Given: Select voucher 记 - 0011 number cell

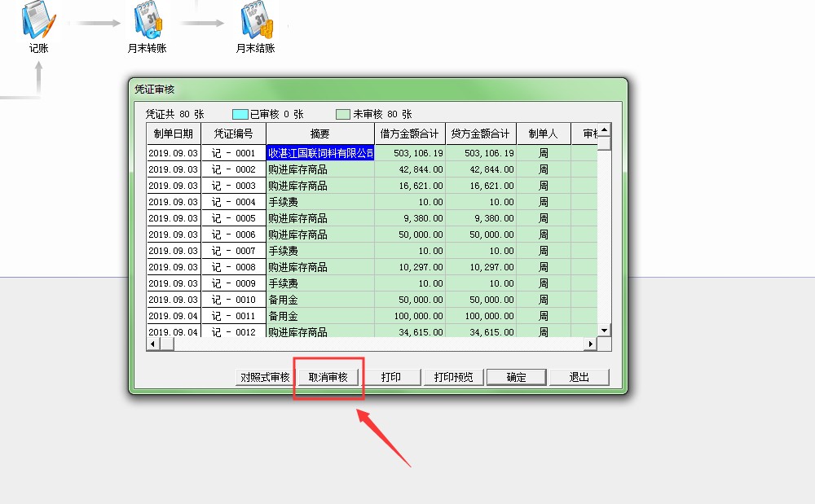Looking at the screenshot, I should point(234,316).
